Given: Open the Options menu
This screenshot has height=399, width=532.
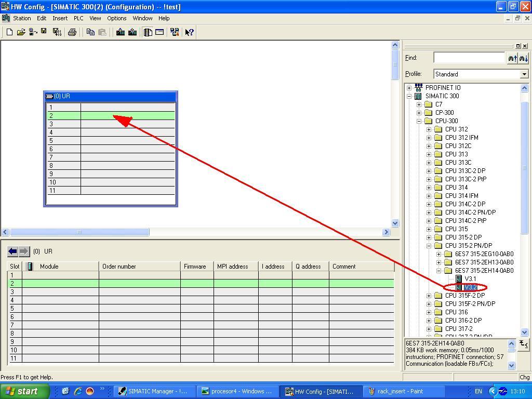Looking at the screenshot, I should [x=117, y=18].
